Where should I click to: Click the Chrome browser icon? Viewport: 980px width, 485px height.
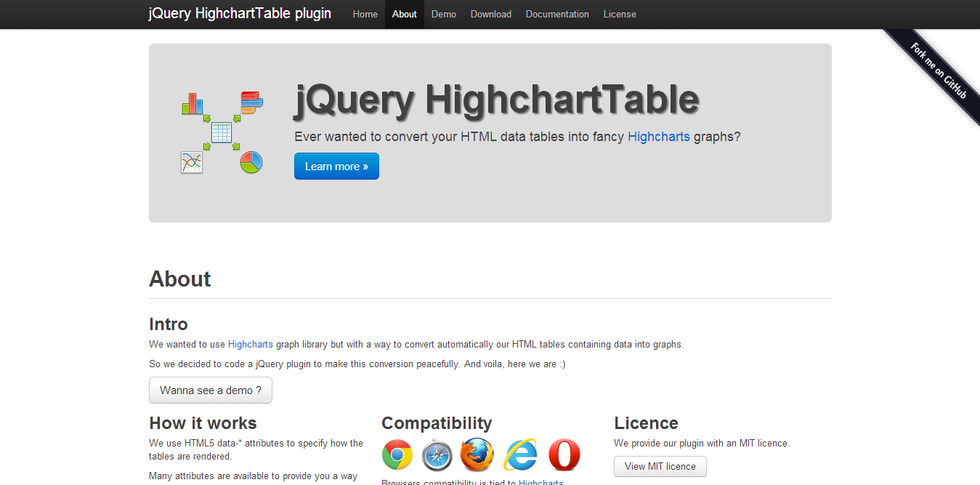[x=397, y=455]
